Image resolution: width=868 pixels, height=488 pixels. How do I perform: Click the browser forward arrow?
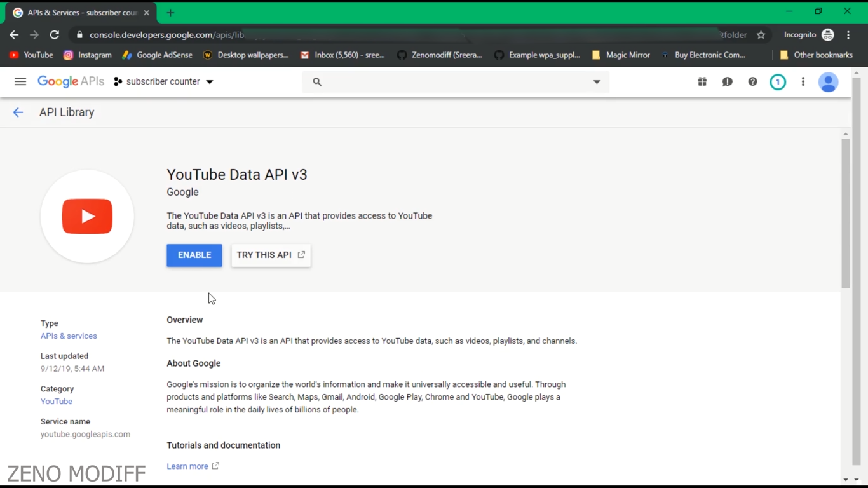[34, 35]
